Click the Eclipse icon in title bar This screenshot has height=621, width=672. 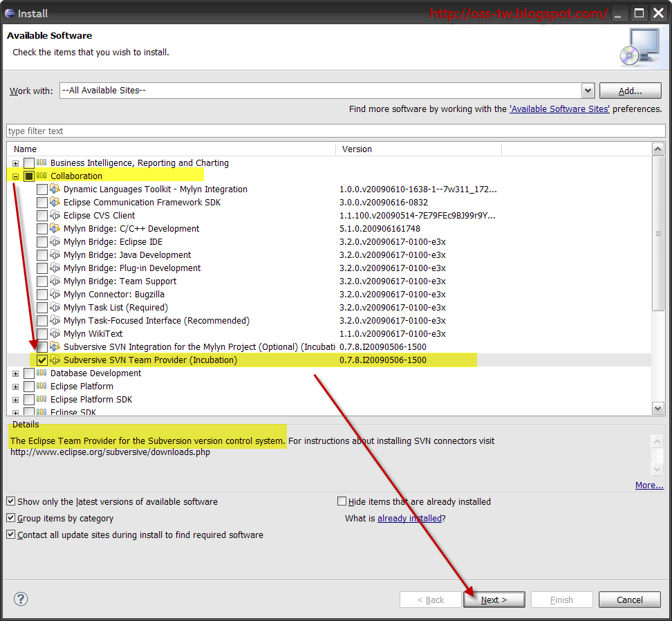[10, 13]
